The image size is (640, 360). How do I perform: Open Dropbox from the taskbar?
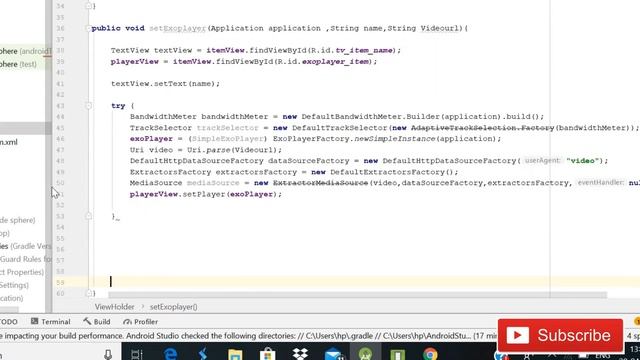(300, 353)
